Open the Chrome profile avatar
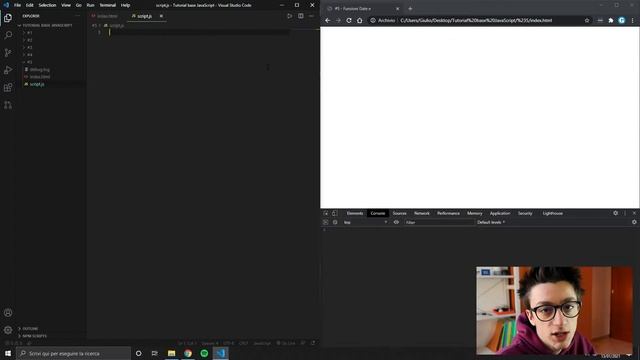This screenshot has width=640, height=360. click(x=621, y=20)
